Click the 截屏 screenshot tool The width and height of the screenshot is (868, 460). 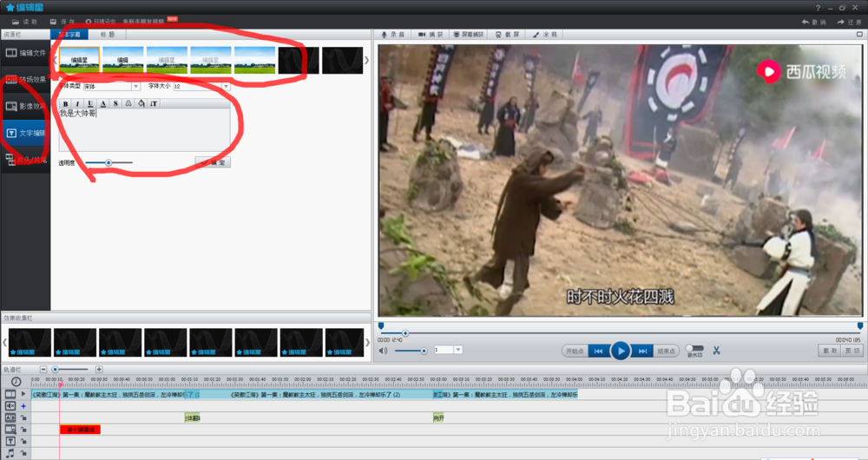coord(507,35)
